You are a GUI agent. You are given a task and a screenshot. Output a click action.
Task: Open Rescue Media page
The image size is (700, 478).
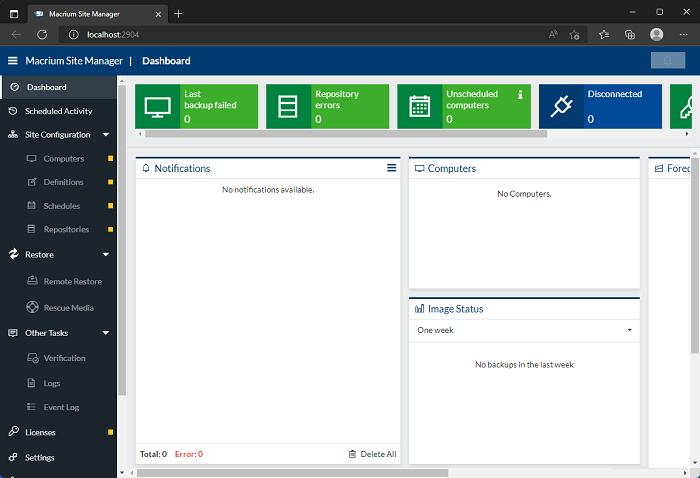(x=68, y=308)
